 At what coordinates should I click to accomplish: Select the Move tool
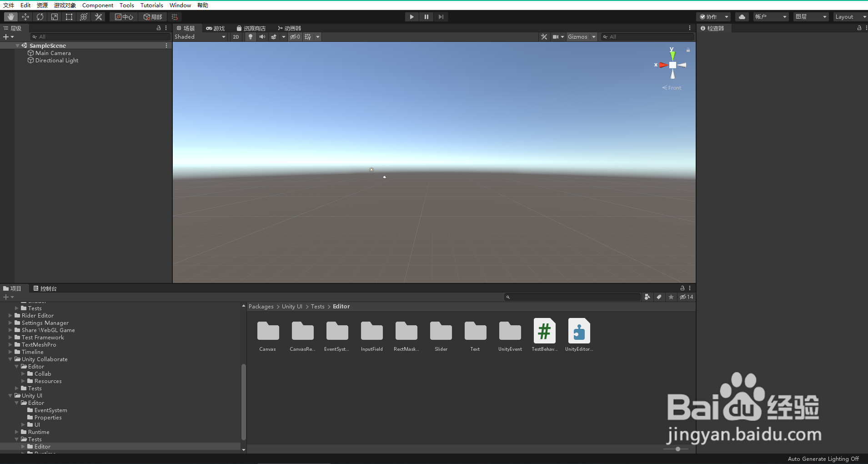[25, 16]
